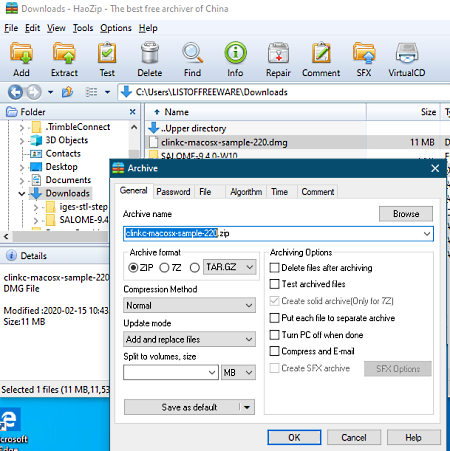Click the Comment toolbar icon
450x451 pixels.
[321, 53]
